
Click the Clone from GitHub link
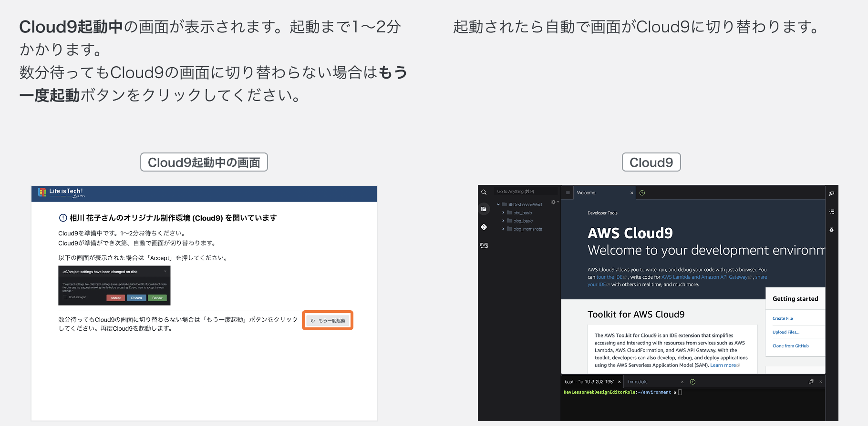(x=791, y=346)
